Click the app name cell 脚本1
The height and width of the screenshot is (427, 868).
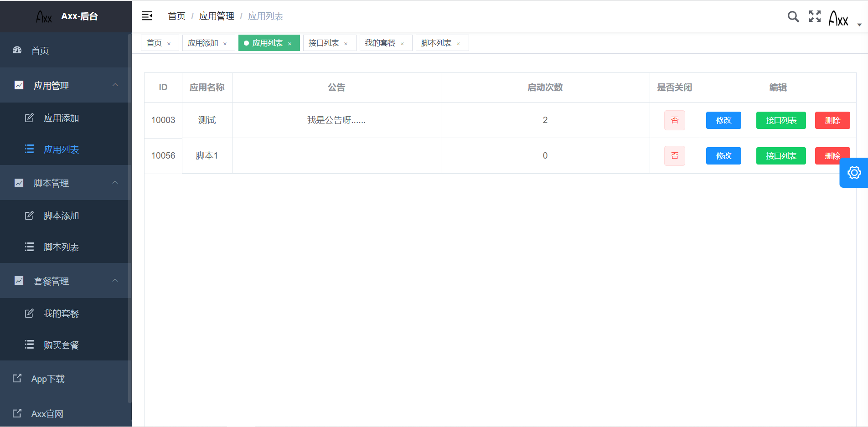click(x=207, y=155)
